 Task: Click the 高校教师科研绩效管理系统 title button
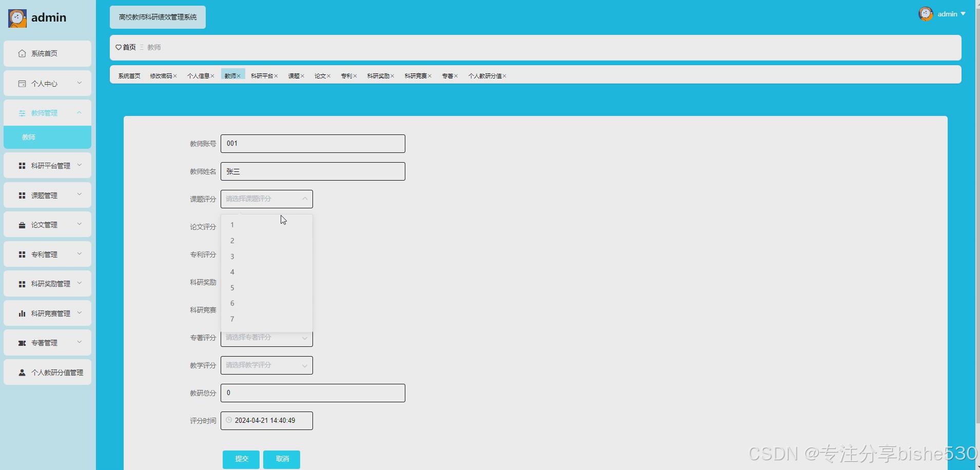[158, 17]
